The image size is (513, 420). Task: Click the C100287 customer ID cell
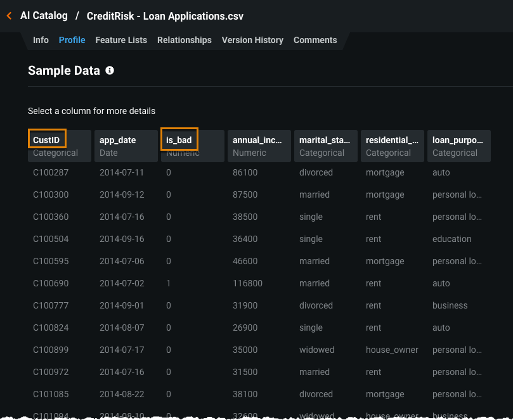[51, 172]
